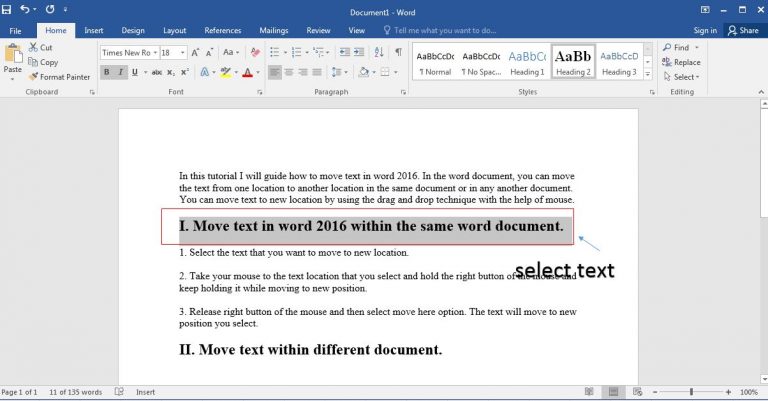Apply the Normal style
This screenshot has height=401, width=768.
435,62
